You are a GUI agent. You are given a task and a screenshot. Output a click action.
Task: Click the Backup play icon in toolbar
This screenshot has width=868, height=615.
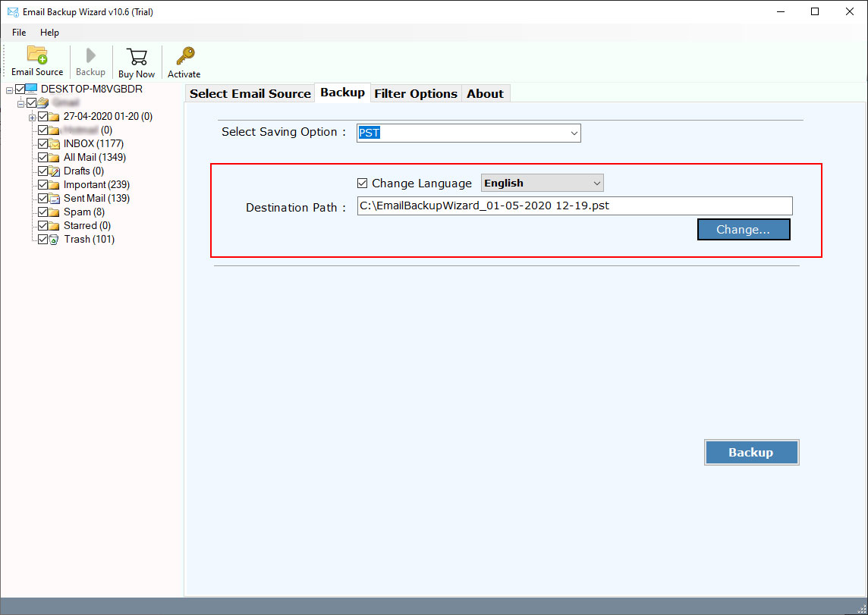91,55
